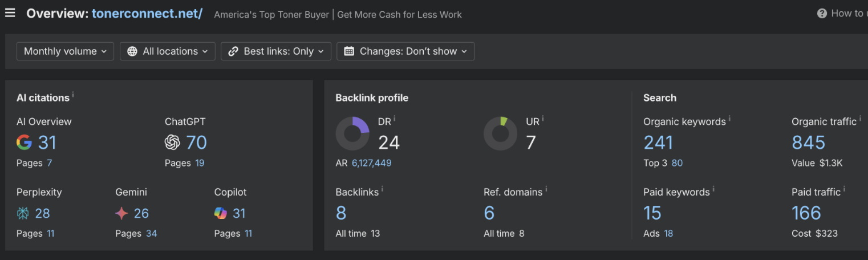This screenshot has width=868, height=260.
Task: Click the Search section heading
Action: (660, 98)
